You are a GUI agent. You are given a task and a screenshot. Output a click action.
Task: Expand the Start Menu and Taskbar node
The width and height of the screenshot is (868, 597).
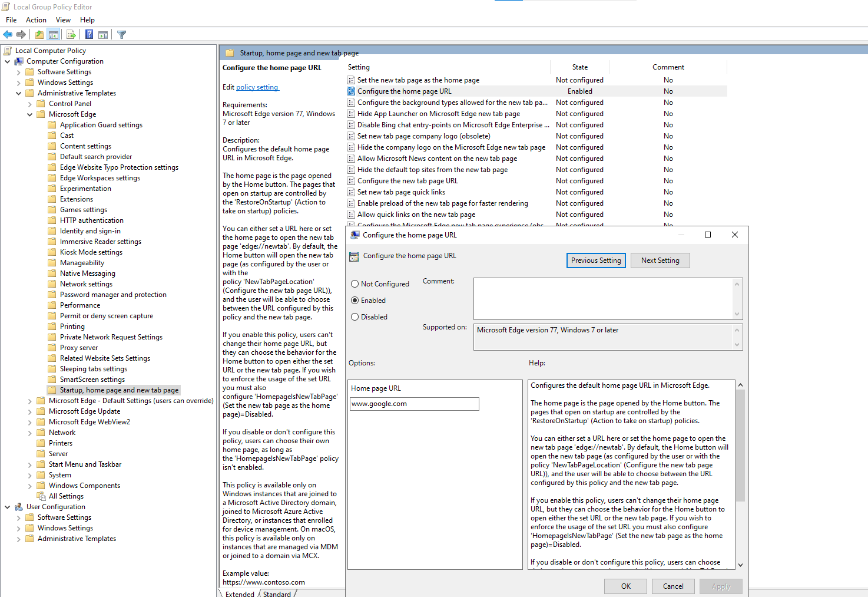(29, 464)
